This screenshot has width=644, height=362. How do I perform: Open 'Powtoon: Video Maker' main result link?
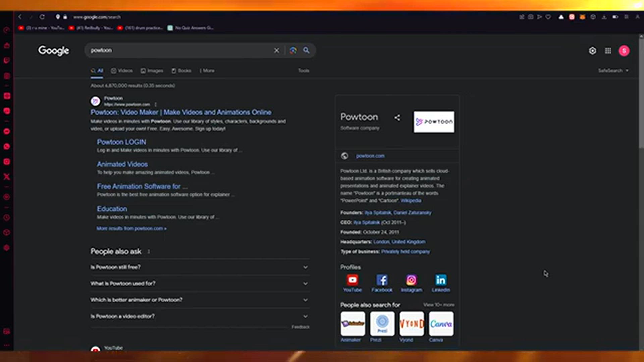[181, 112]
